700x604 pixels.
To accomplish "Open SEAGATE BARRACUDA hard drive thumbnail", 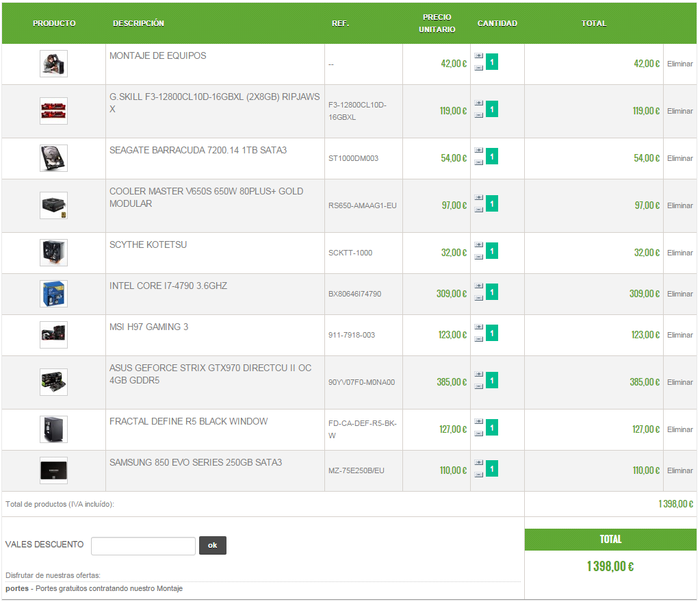I will [x=53, y=159].
